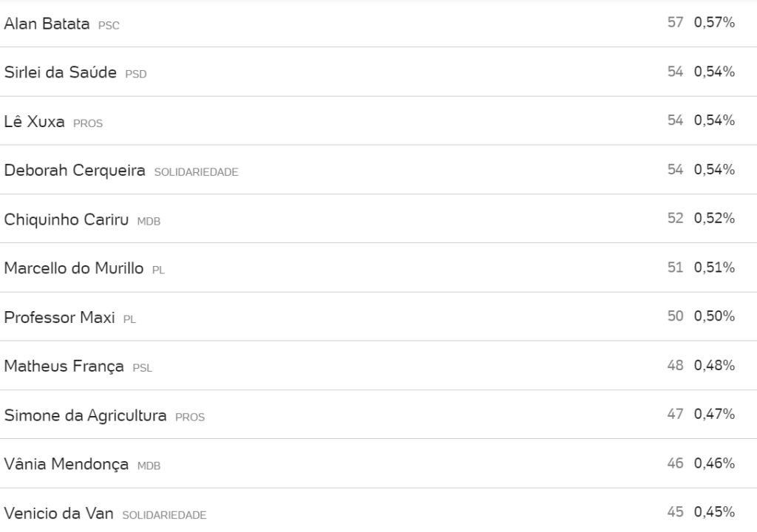Click the name Professor Maxi
The image size is (757, 532).
pyautogui.click(x=59, y=318)
